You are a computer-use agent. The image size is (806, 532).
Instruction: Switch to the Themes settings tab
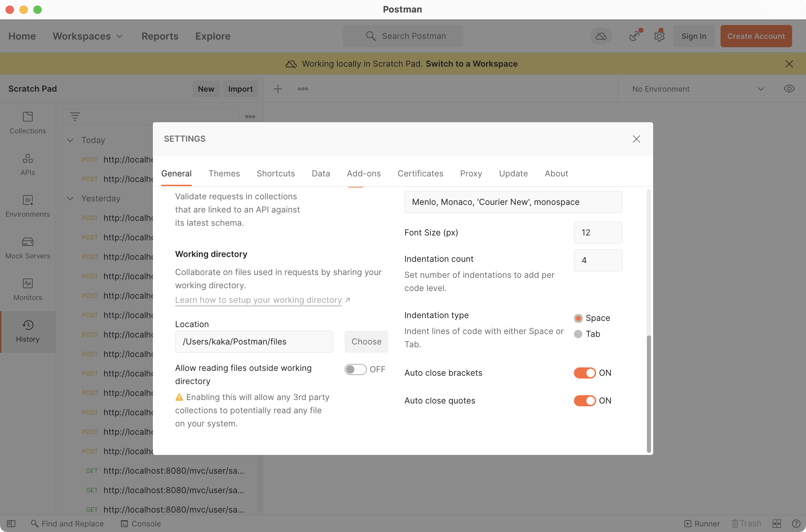[x=224, y=174]
